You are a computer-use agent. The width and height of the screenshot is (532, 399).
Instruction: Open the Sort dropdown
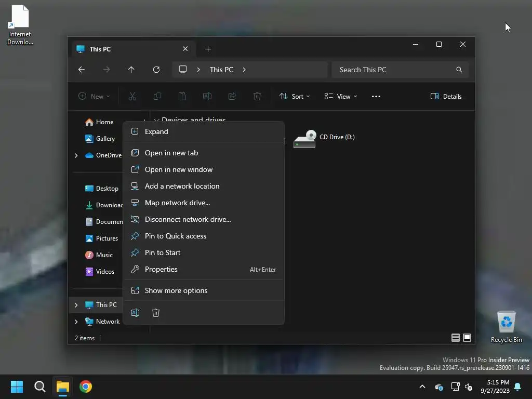pos(295,96)
